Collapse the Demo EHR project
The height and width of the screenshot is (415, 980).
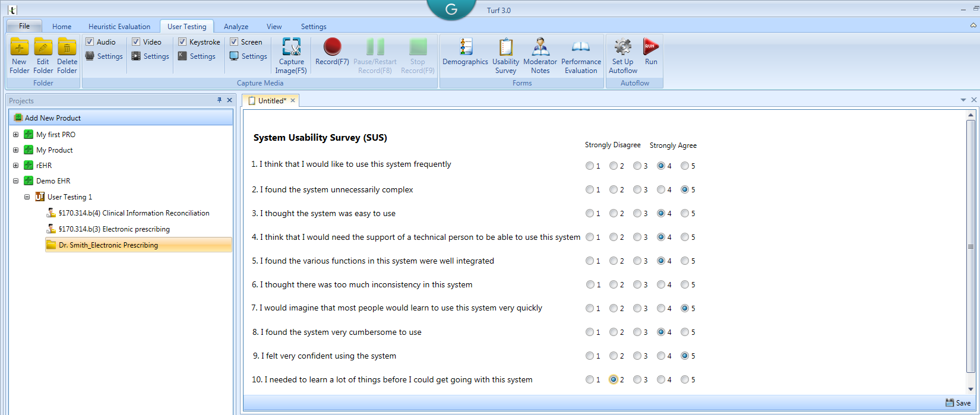click(16, 181)
